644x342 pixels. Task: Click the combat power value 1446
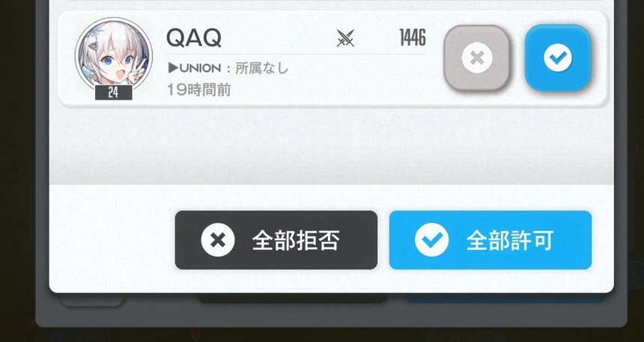tap(413, 38)
